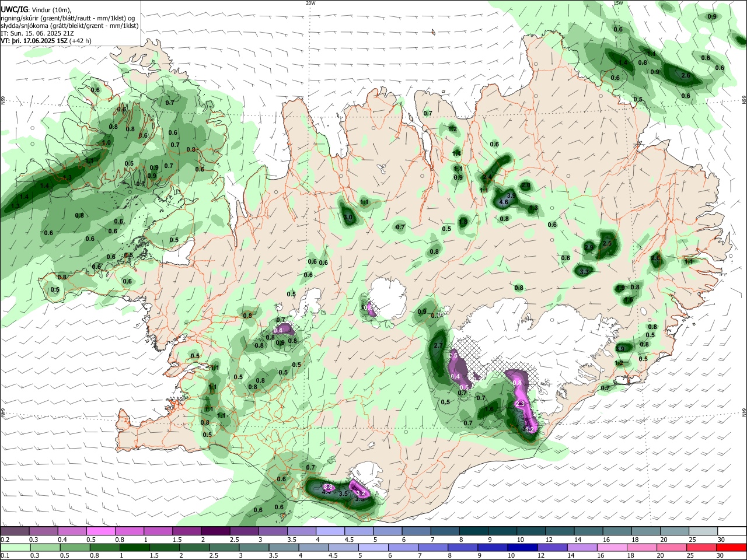Click the mauve 0.2 swatch in upper legend
This screenshot has height=560, width=747.
click(x=15, y=531)
